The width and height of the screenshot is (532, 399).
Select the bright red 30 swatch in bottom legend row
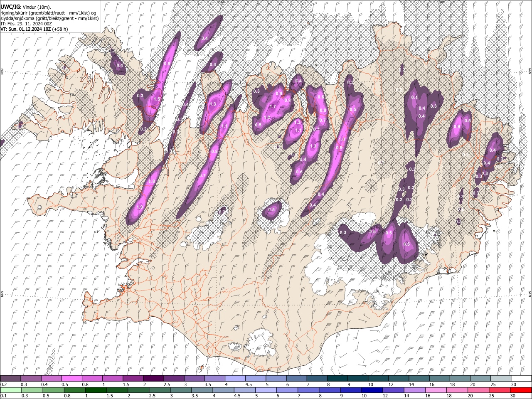click(x=521, y=390)
